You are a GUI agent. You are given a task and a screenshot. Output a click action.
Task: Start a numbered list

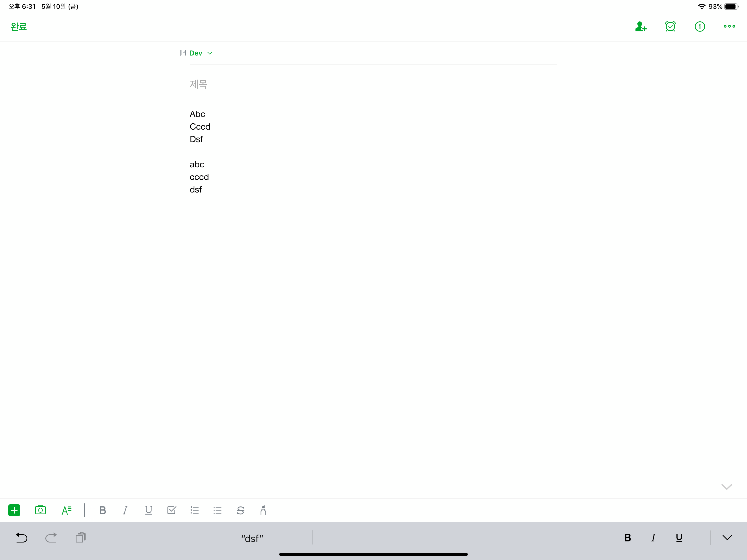click(x=194, y=510)
